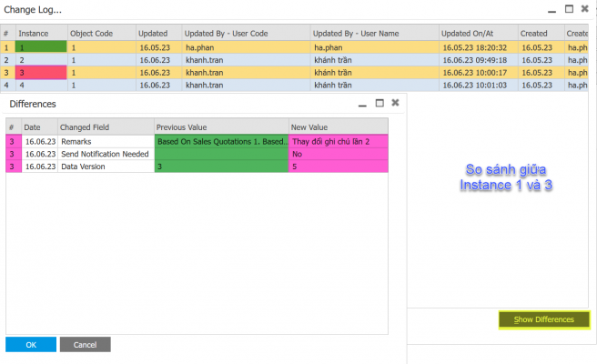This screenshot has width=597, height=364.
Task: Click 'Send Notification Needed' field cell
Action: [106, 154]
